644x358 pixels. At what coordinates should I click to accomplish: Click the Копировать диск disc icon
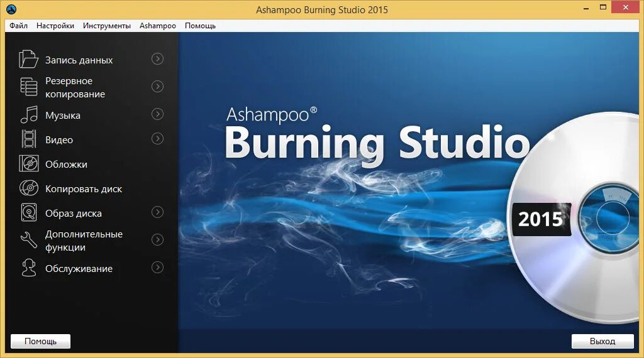[29, 188]
